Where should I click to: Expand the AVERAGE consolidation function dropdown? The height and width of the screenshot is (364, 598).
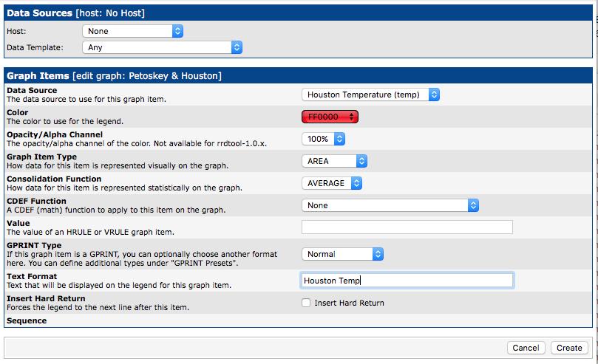tap(332, 183)
